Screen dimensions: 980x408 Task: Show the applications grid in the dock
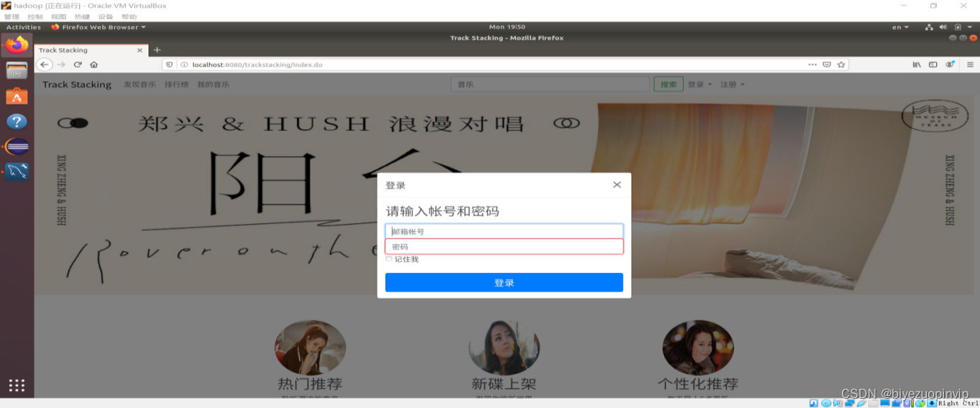tap(16, 385)
